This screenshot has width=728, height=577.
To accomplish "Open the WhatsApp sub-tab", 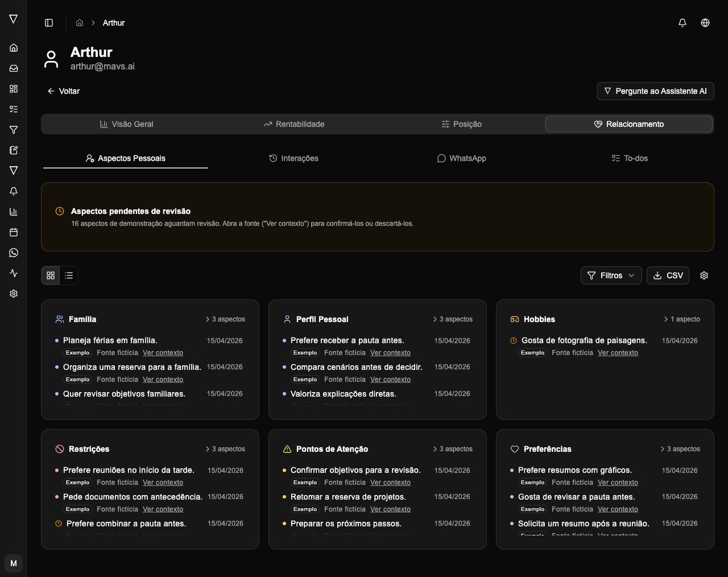I will click(x=461, y=158).
